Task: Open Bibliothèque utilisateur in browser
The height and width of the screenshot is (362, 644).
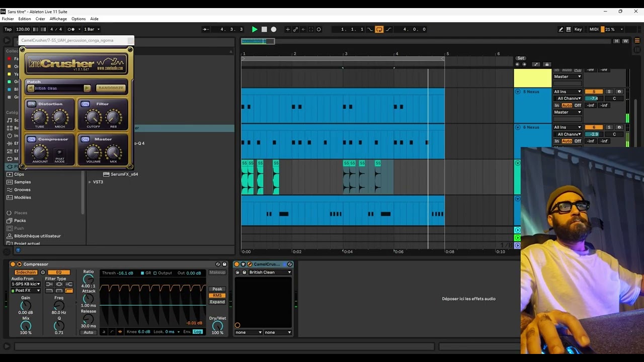Action: [x=37, y=236]
